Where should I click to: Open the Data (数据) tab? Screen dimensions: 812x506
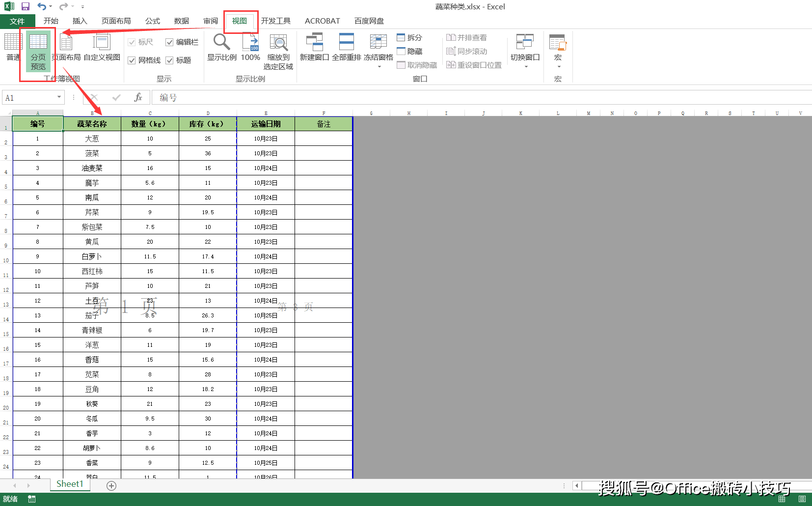pos(182,21)
